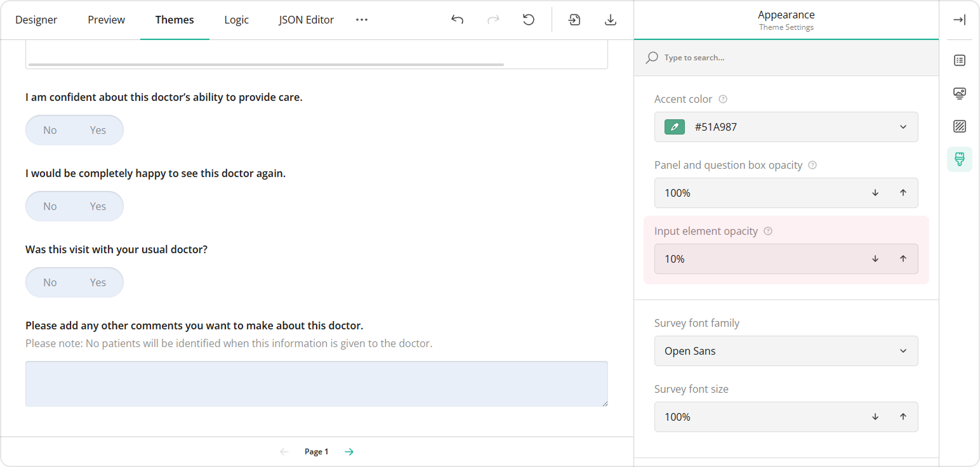Open the Survey font family dropdown
The height and width of the screenshot is (467, 980).
click(903, 351)
